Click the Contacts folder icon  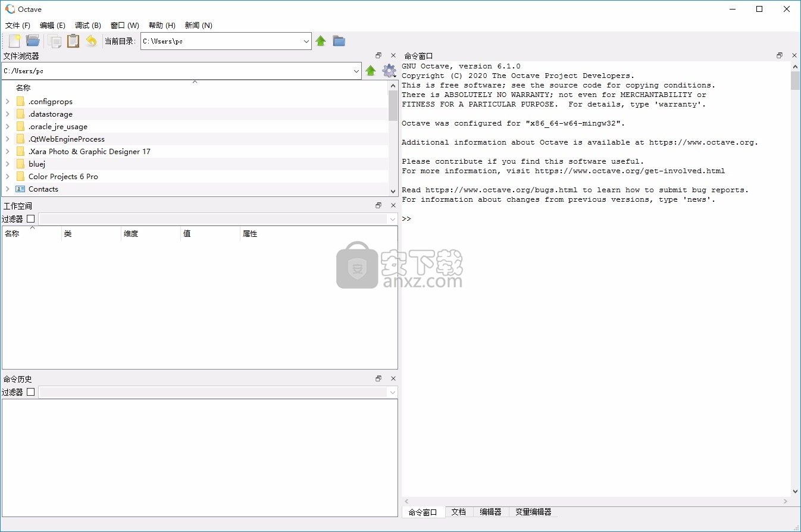pos(20,189)
